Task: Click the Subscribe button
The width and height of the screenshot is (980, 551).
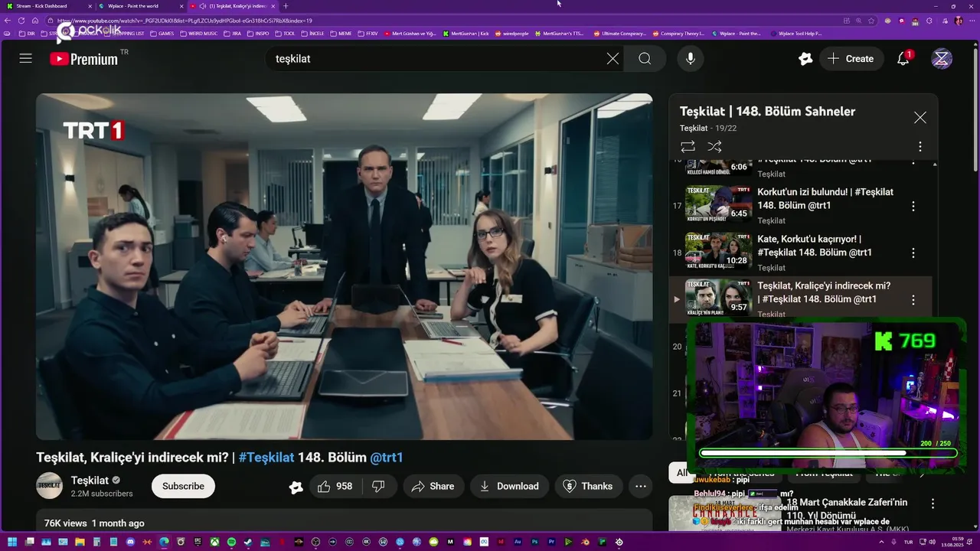Action: coord(183,486)
